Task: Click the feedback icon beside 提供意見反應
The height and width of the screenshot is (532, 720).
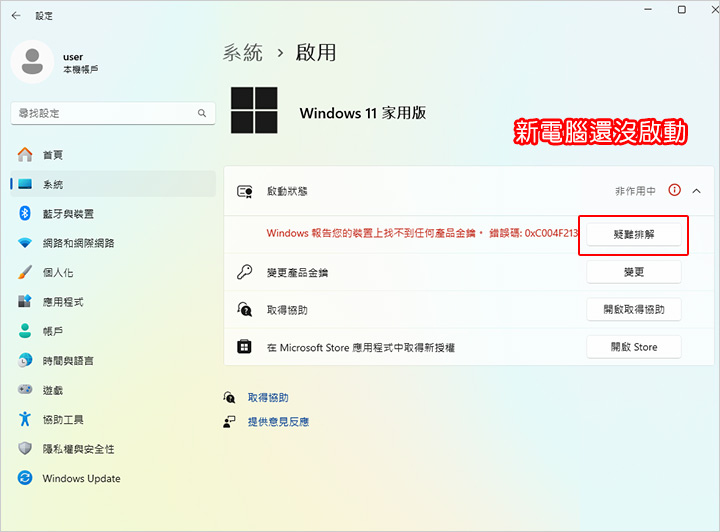Action: tap(229, 421)
